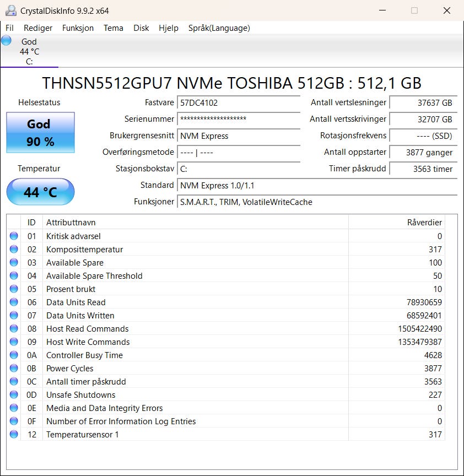Click status orb beside Data Units Read
Screen dimensions: 464x476
click(14, 302)
